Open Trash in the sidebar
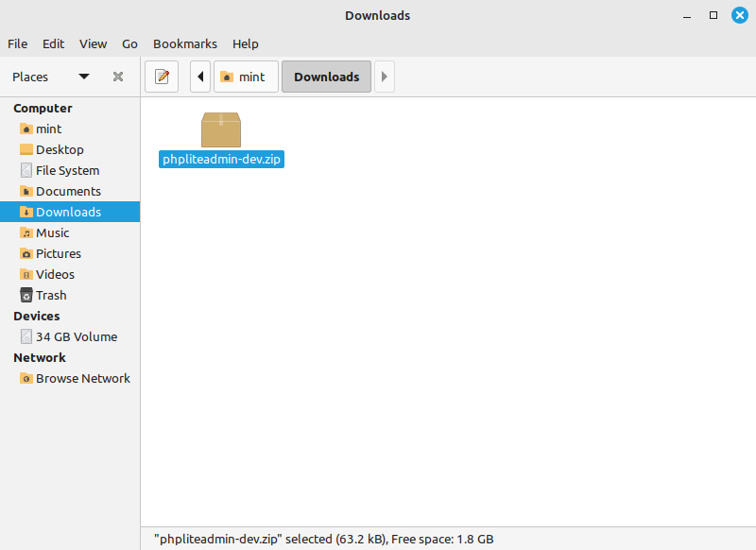The image size is (756, 550). (70, 295)
